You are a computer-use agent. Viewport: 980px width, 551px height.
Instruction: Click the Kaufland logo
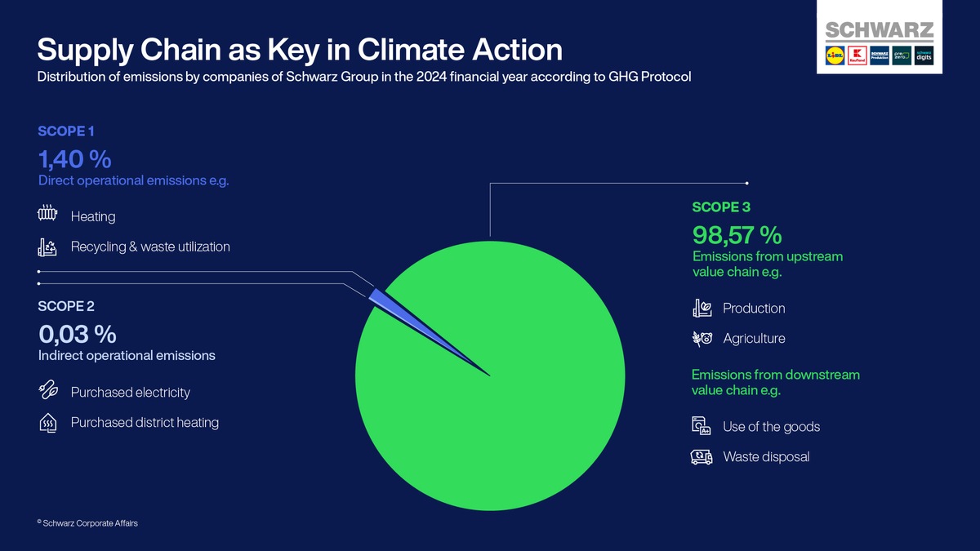(x=857, y=57)
